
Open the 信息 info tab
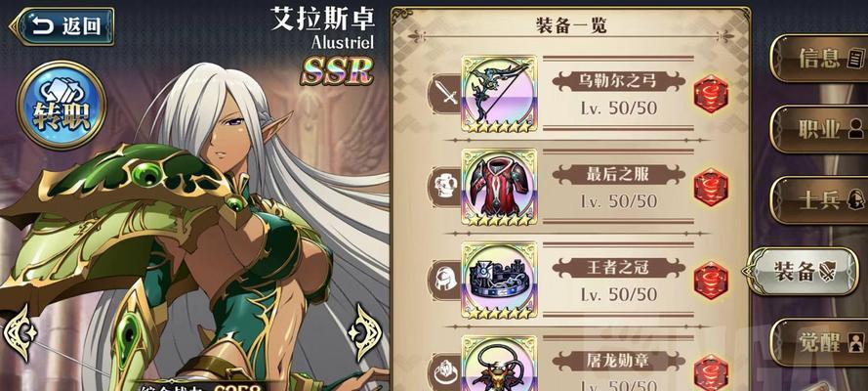[x=820, y=58]
